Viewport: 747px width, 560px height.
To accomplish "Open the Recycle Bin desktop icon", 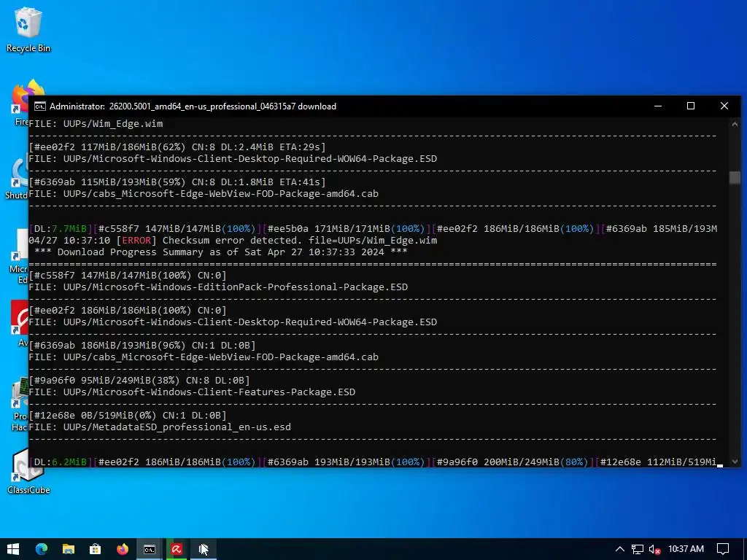I will (x=28, y=29).
